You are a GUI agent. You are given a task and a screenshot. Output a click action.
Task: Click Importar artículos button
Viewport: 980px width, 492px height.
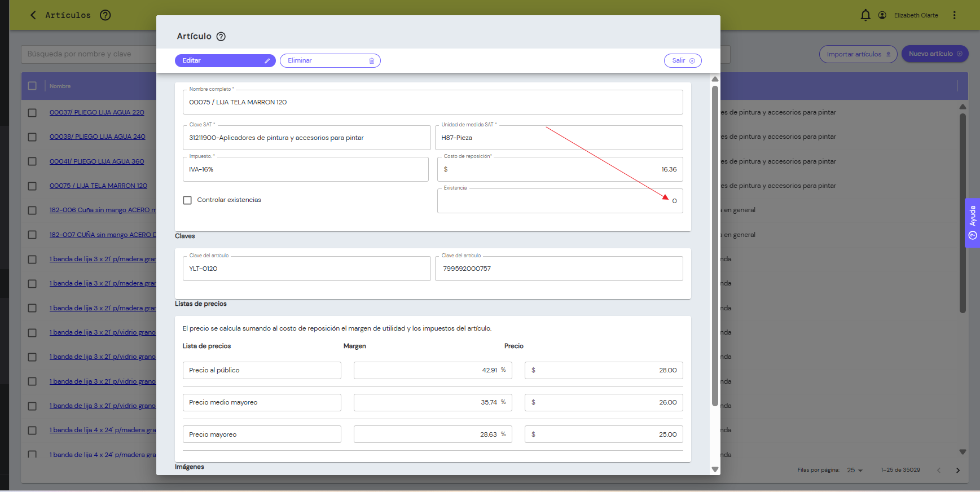(858, 54)
